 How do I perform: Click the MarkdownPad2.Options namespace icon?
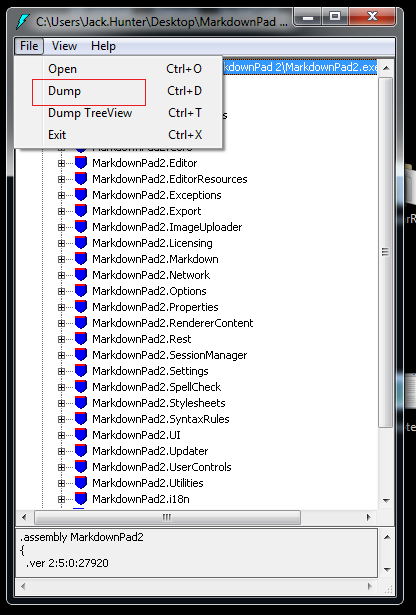[x=81, y=291]
